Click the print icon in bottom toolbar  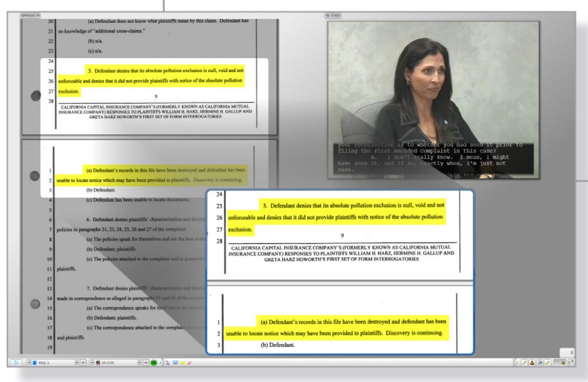click(540, 362)
